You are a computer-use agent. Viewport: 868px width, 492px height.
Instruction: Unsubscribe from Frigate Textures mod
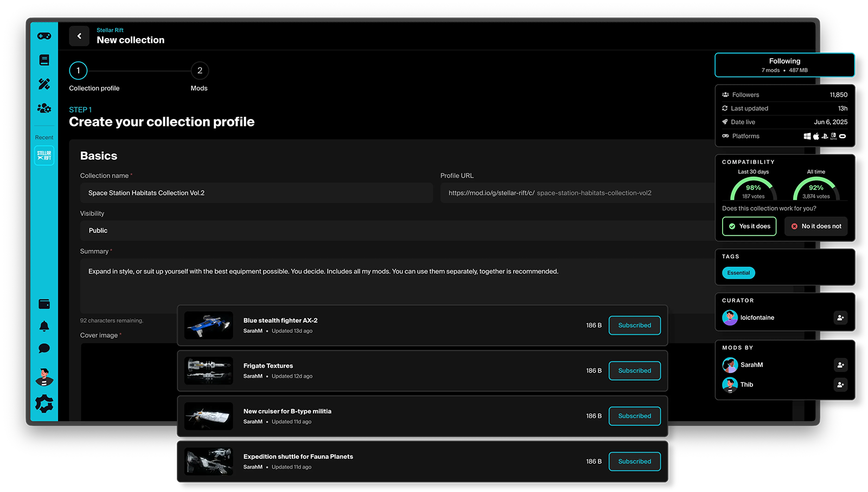(634, 370)
